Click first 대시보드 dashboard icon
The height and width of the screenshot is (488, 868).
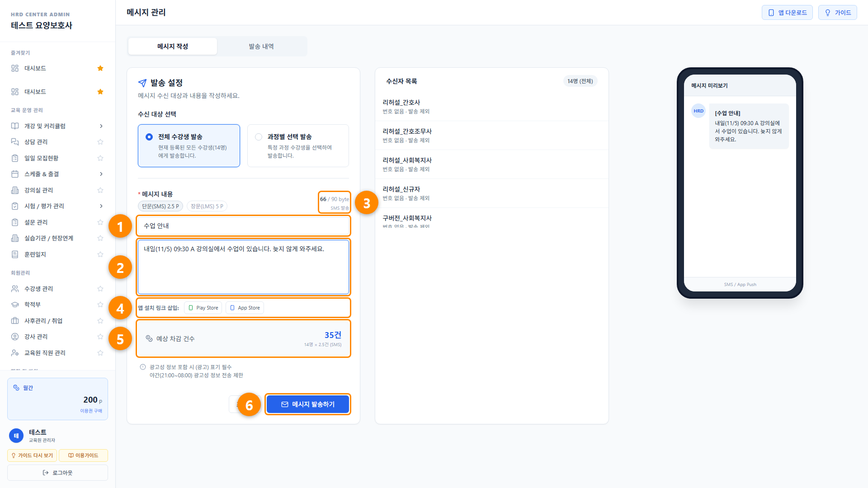(15, 68)
